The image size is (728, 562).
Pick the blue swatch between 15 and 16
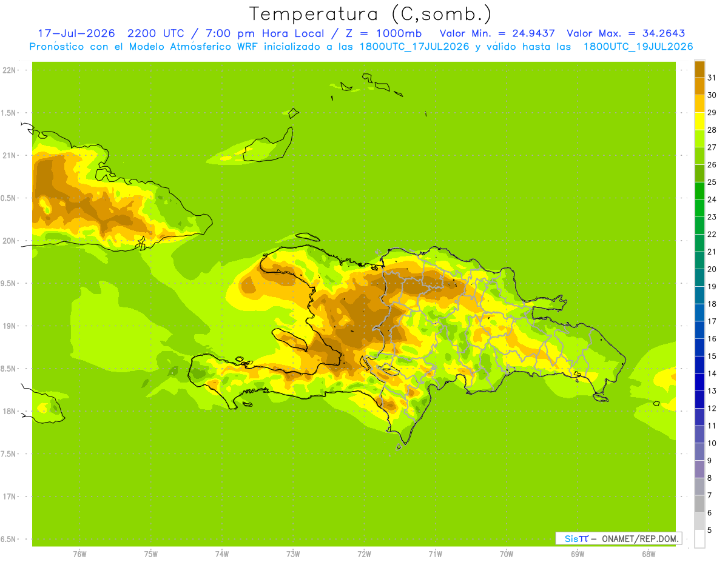coord(699,347)
